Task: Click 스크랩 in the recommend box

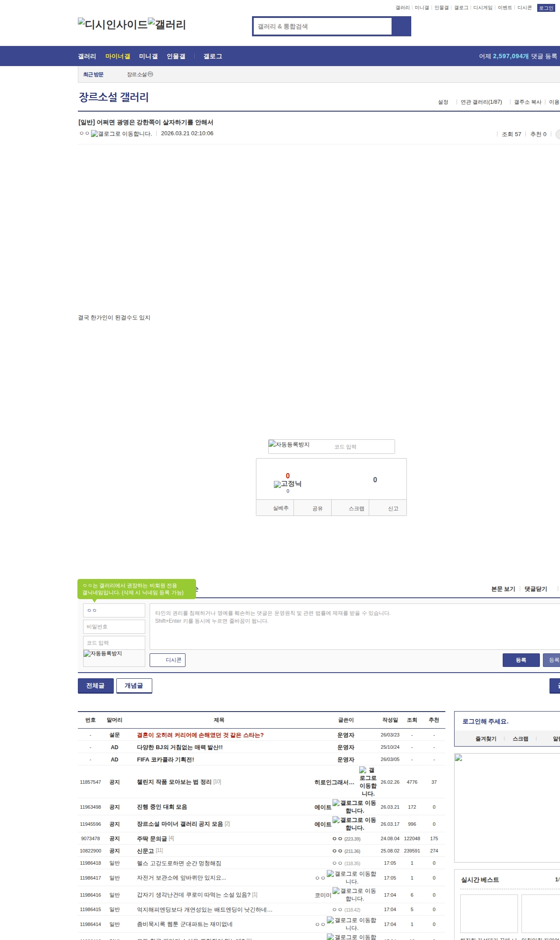Action: [x=350, y=508]
